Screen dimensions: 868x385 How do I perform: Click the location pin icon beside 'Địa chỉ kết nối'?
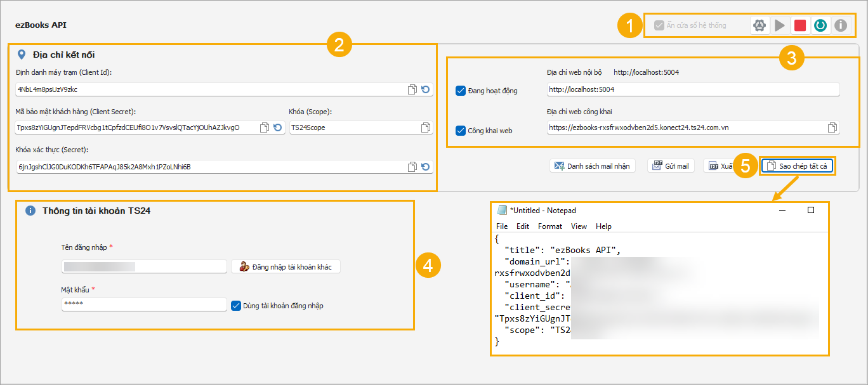(x=23, y=55)
